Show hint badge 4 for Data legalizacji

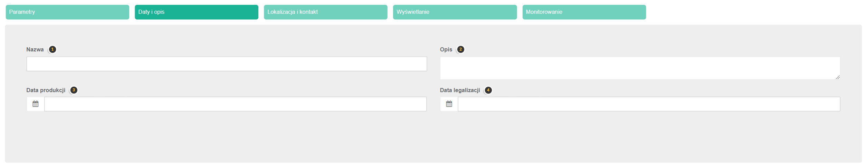pyautogui.click(x=488, y=90)
